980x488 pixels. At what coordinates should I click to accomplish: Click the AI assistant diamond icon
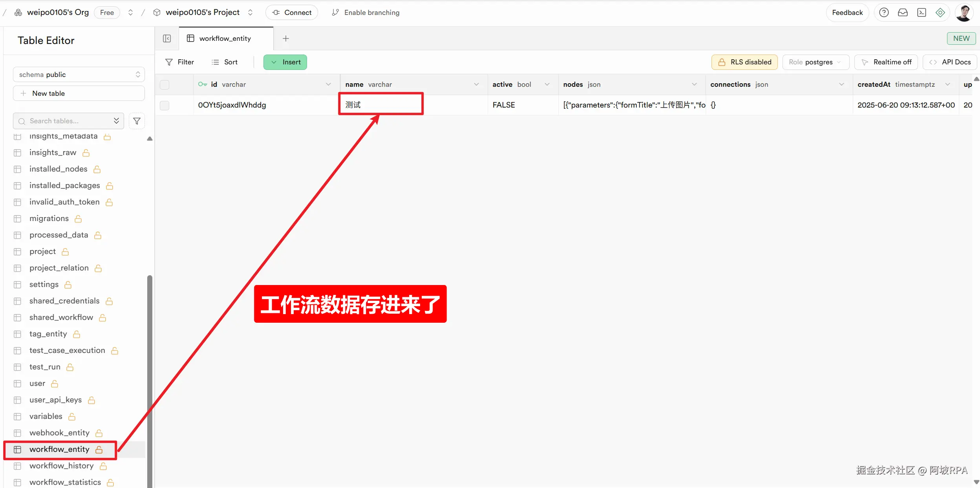click(940, 13)
